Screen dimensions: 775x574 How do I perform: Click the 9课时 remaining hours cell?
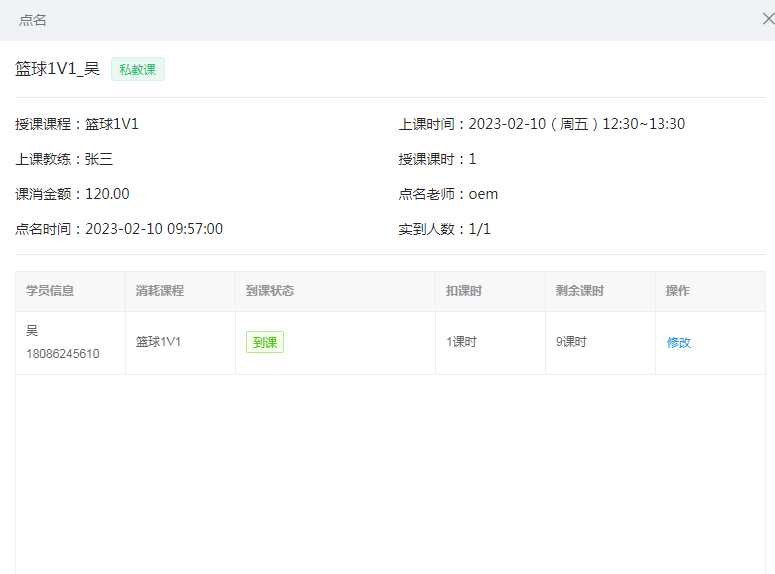571,342
